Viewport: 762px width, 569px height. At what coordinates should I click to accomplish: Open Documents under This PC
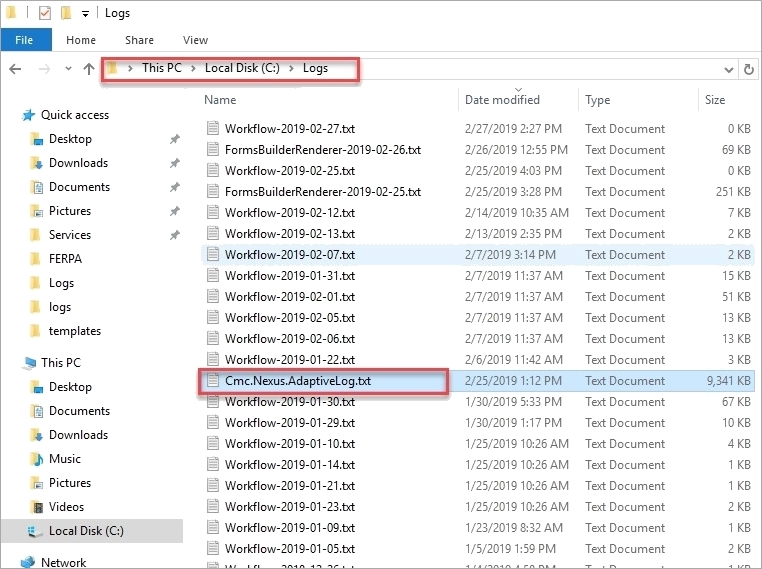tap(79, 411)
